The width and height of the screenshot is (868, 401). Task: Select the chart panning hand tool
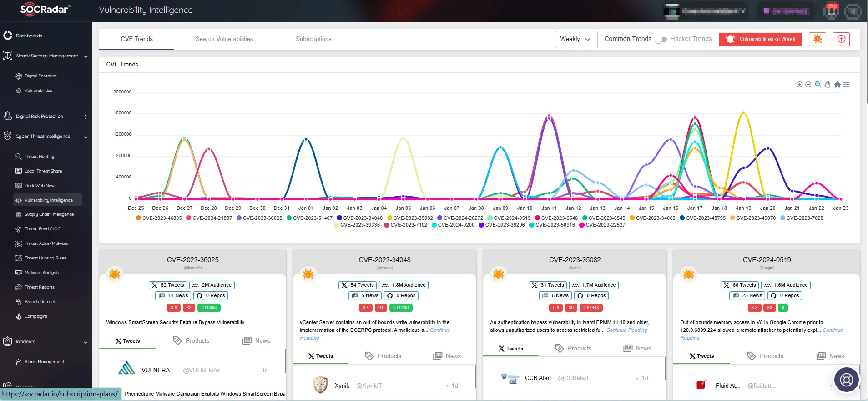point(827,85)
